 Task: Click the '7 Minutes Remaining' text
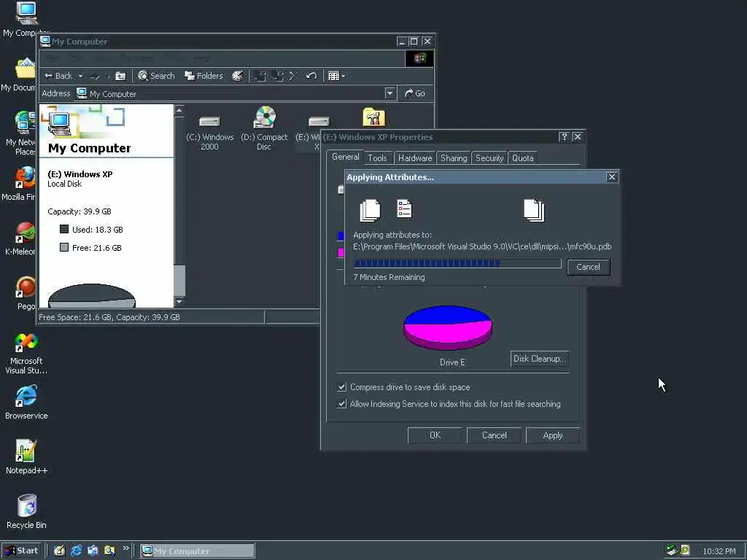(x=390, y=277)
